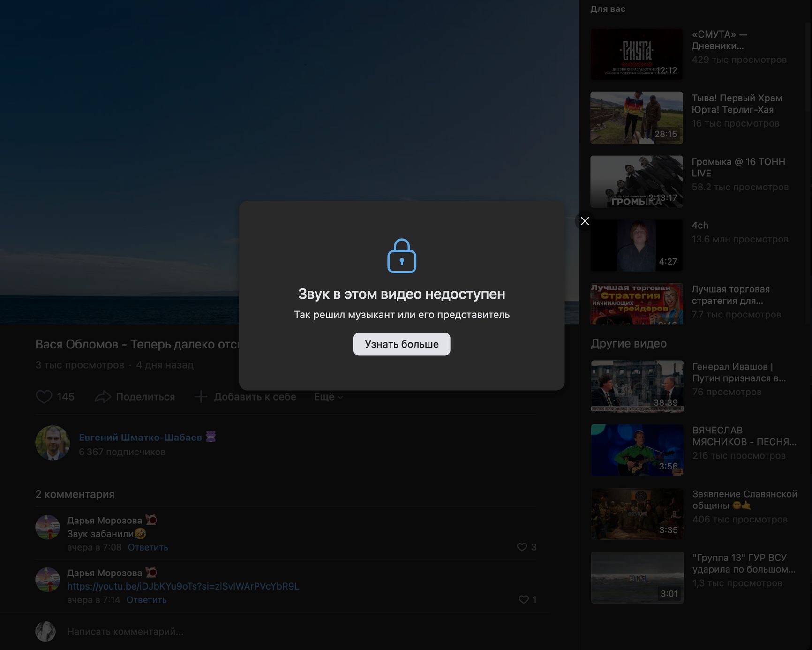Click the purple emoji badge next to the author name

pyautogui.click(x=211, y=437)
